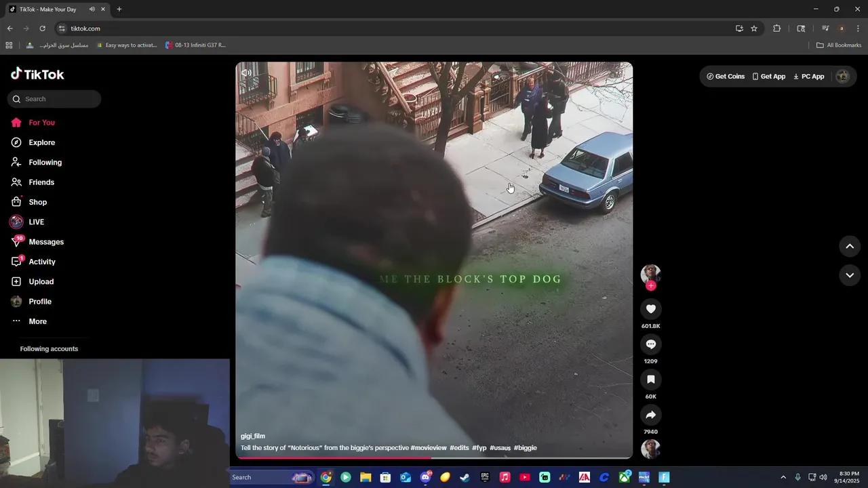Open Discord from the taskbar
Image resolution: width=868 pixels, height=488 pixels.
425,477
